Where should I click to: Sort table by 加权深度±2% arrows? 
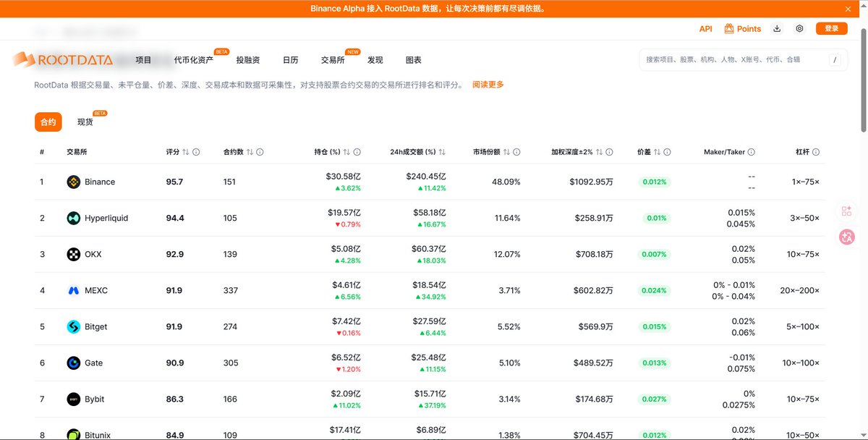coord(599,152)
